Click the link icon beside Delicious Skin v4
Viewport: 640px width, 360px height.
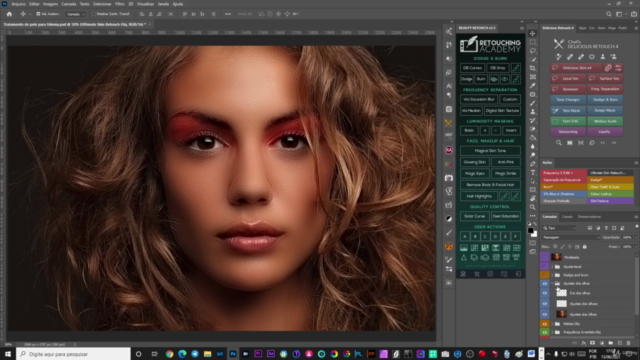[x=608, y=68]
